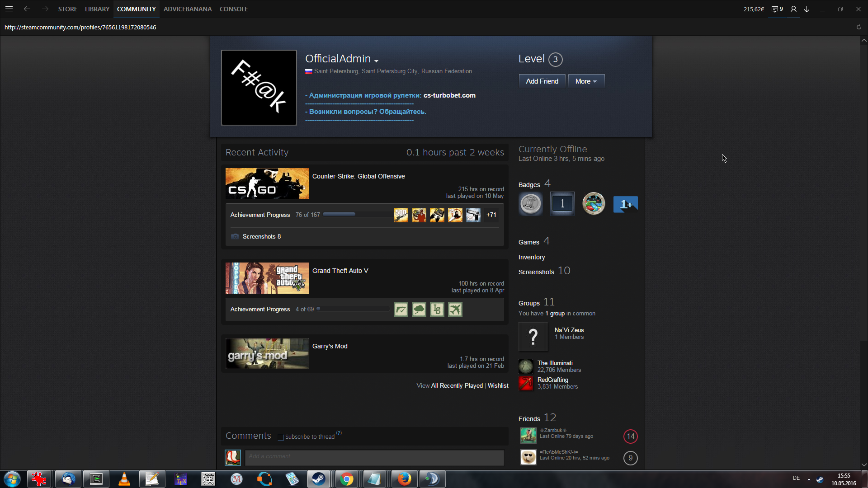The height and width of the screenshot is (488, 868).
Task: Click the Add Friend button
Action: click(542, 81)
